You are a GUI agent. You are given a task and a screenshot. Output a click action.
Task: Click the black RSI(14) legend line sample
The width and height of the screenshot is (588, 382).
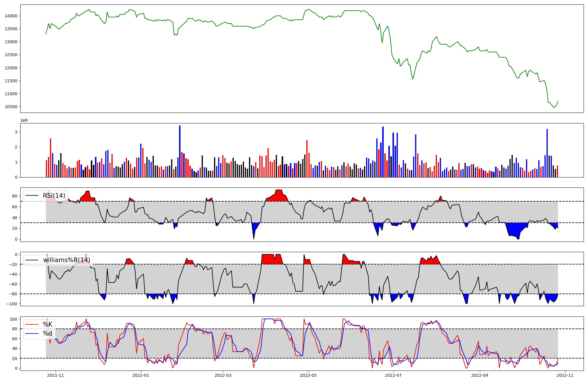click(32, 196)
